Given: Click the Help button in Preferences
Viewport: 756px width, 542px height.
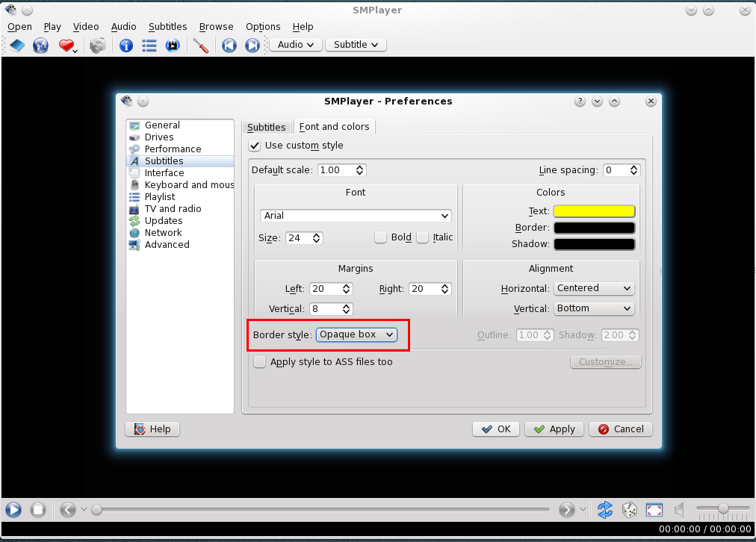Looking at the screenshot, I should (x=152, y=429).
